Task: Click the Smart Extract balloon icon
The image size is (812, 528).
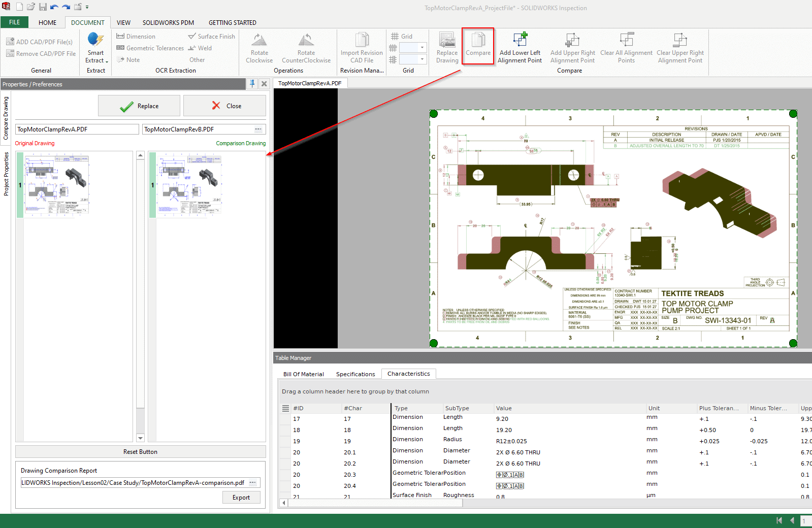Action: (x=95, y=40)
